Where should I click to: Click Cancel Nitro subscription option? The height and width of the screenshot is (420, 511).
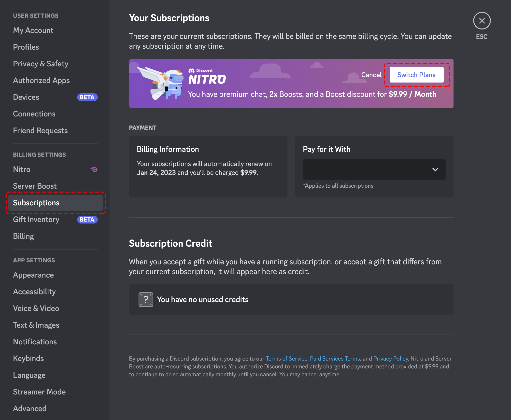[x=370, y=75]
